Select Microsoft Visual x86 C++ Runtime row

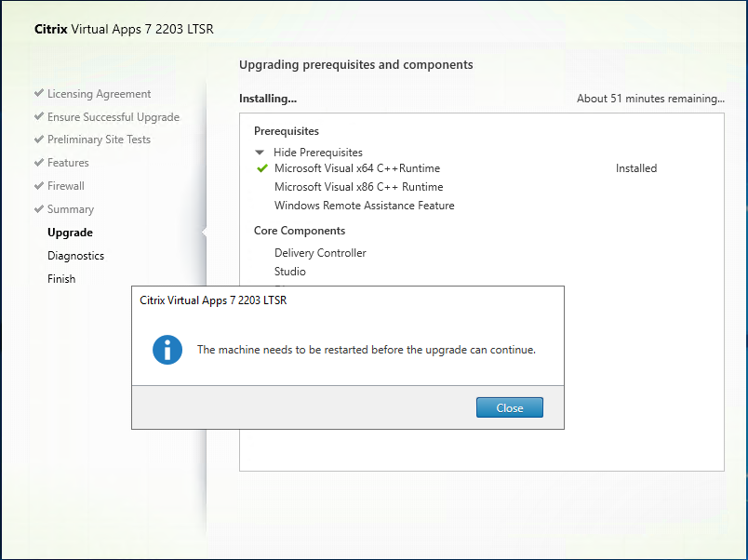tap(359, 187)
